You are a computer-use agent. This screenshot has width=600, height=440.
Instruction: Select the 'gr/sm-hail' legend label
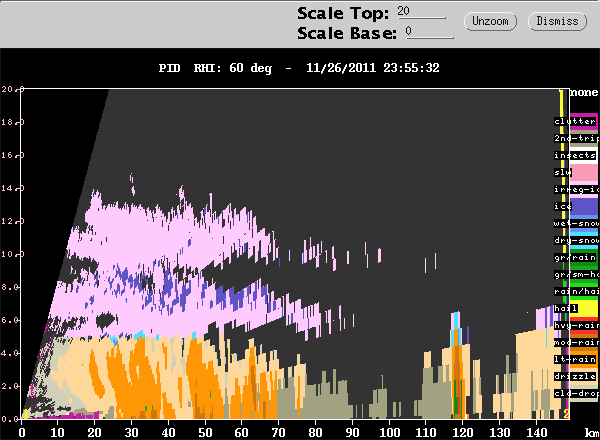pos(577,274)
